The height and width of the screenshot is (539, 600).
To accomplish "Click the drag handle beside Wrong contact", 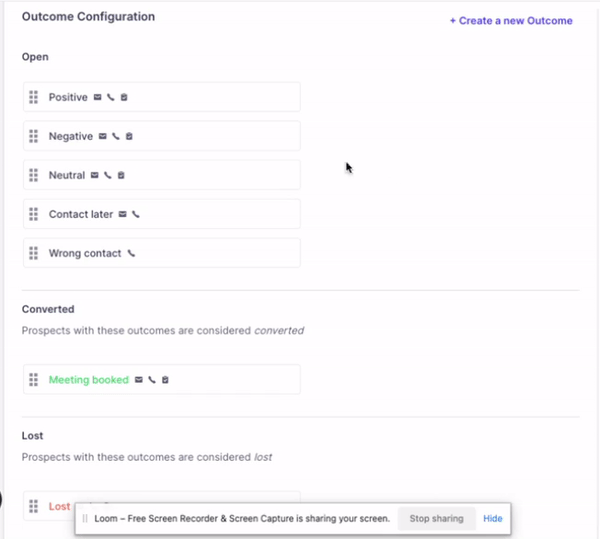I will pyautogui.click(x=34, y=254).
